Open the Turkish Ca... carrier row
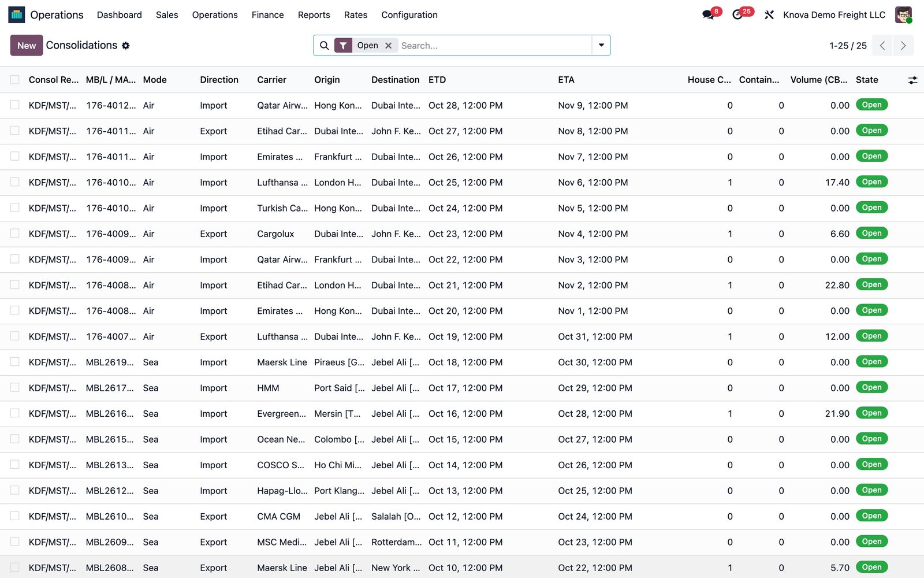 [282, 208]
